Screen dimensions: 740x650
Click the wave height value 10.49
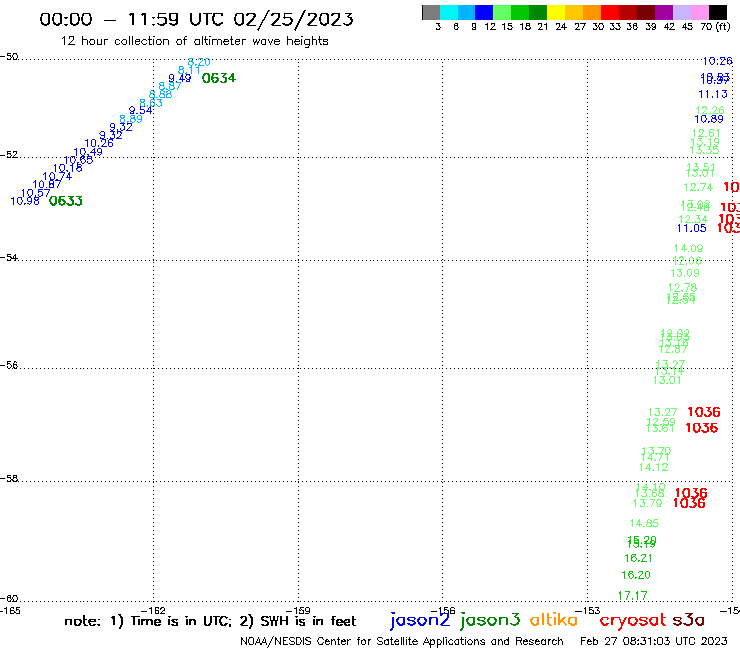(88, 152)
